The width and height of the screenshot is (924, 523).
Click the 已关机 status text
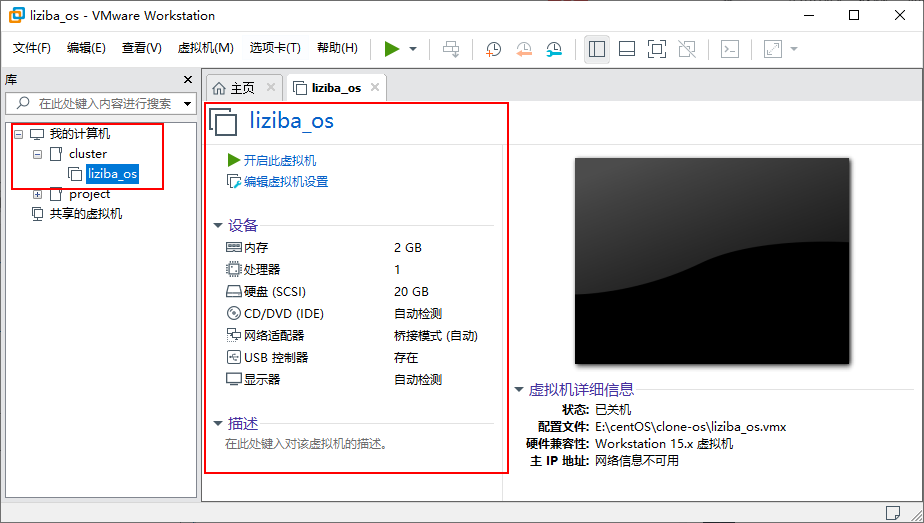(x=613, y=410)
